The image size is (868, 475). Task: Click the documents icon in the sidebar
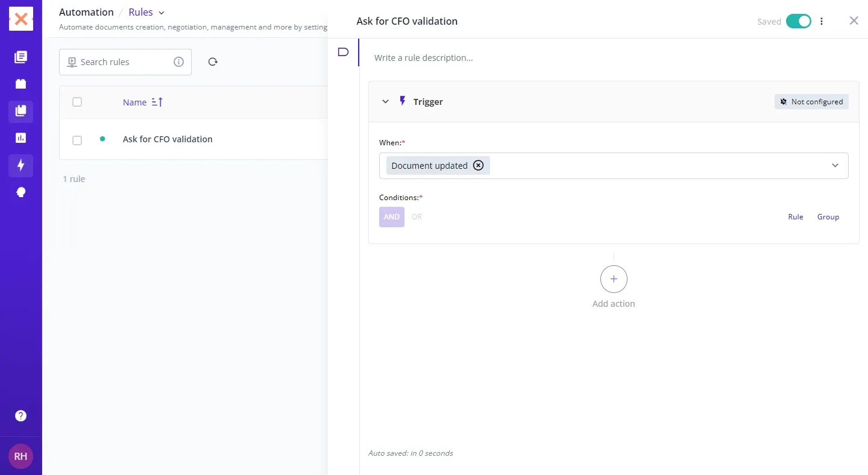tap(20, 57)
